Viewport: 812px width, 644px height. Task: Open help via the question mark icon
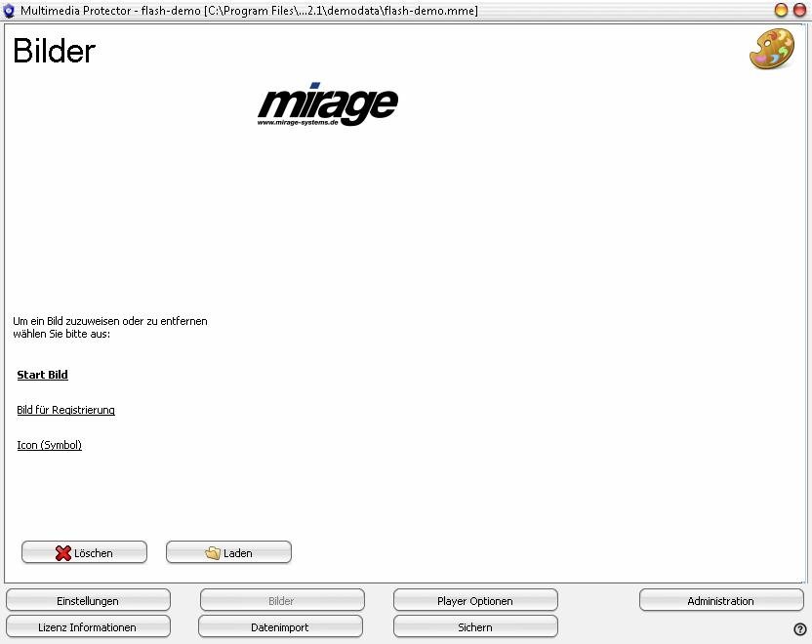click(x=800, y=629)
